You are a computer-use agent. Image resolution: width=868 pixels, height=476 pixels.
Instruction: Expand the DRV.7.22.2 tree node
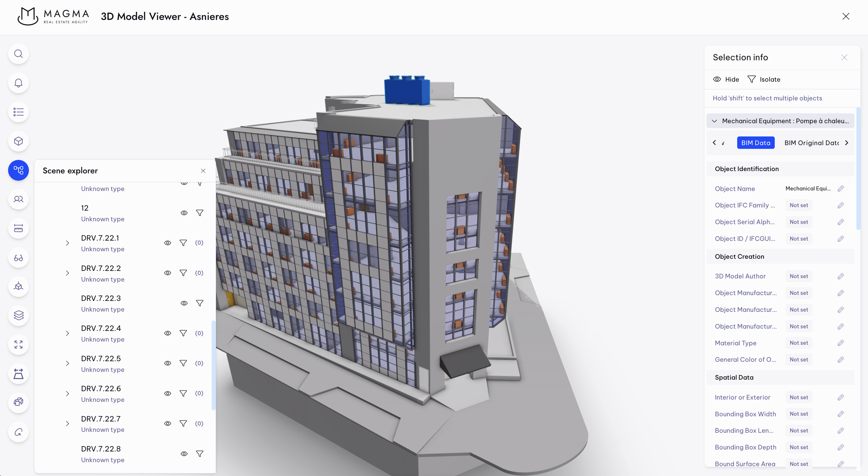point(67,273)
